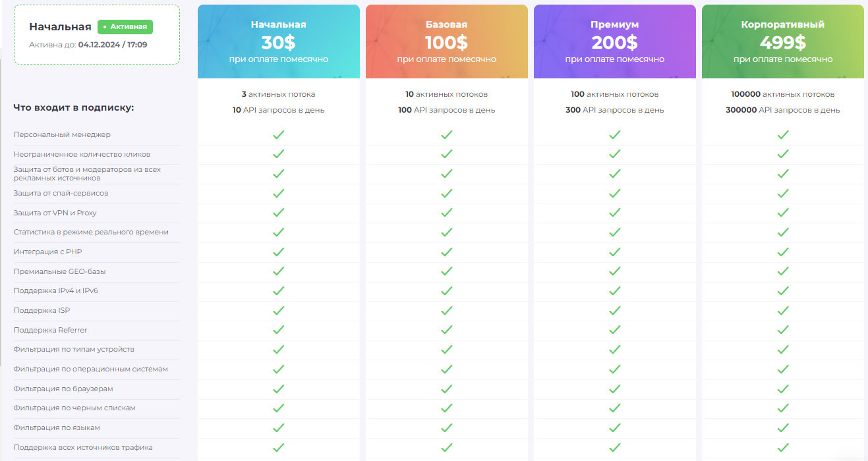Click the Фильтрация по типам устройств label
Screen dimensions: 868x461
pyautogui.click(x=74, y=349)
